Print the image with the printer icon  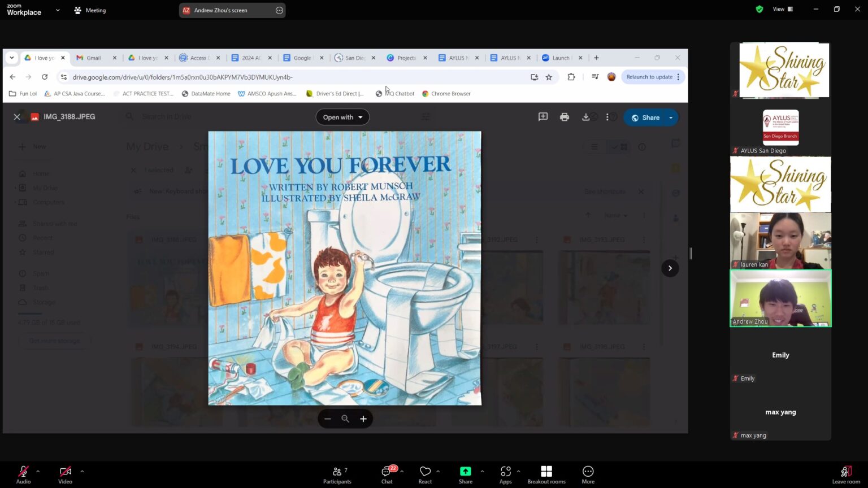(x=565, y=117)
